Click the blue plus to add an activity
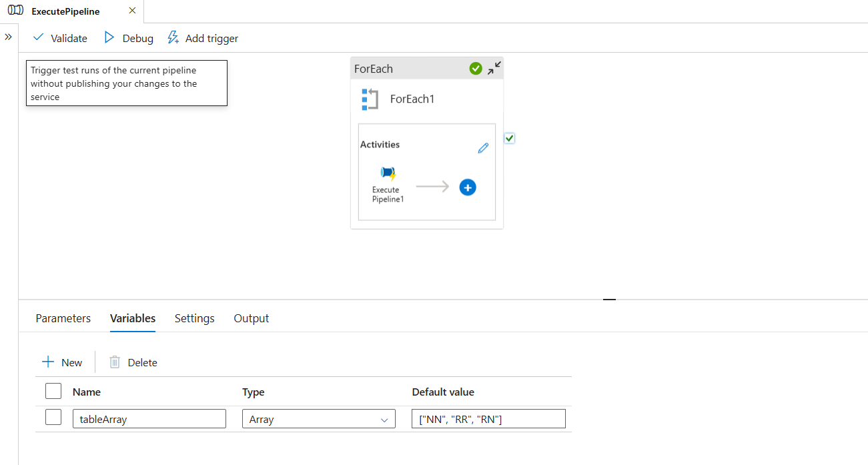 pyautogui.click(x=468, y=187)
